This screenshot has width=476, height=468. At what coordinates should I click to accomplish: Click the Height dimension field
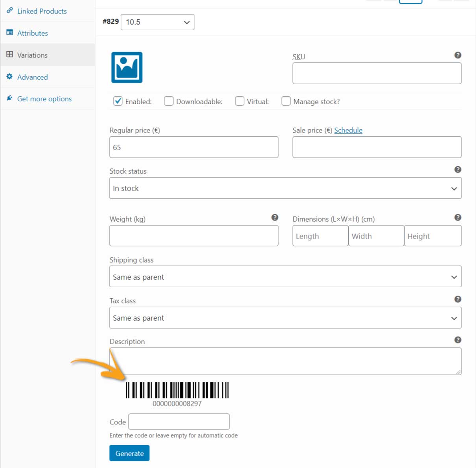433,236
